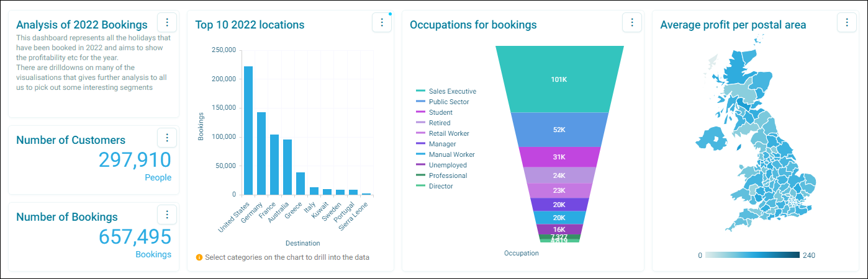Image resolution: width=868 pixels, height=279 pixels.
Task: Open Top 10 2022 locations options menu
Action: pos(382,22)
